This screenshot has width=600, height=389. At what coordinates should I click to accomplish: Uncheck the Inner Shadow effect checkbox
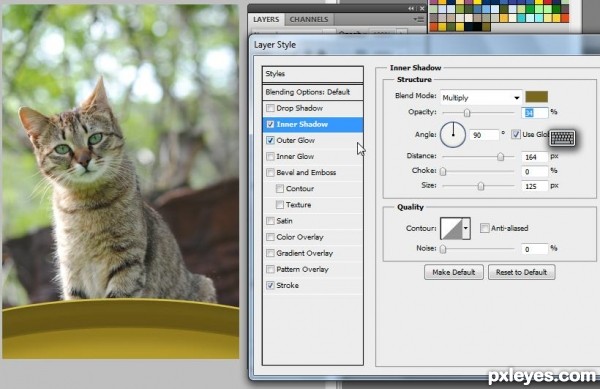[270, 124]
